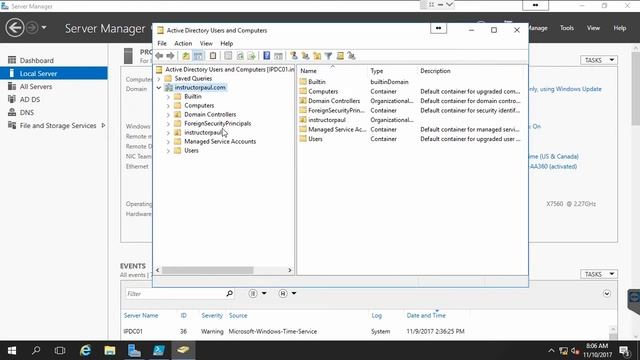This screenshot has height=360, width=640.
Task: Click the clipboard icon in ADUC toolbar
Action: click(213, 56)
